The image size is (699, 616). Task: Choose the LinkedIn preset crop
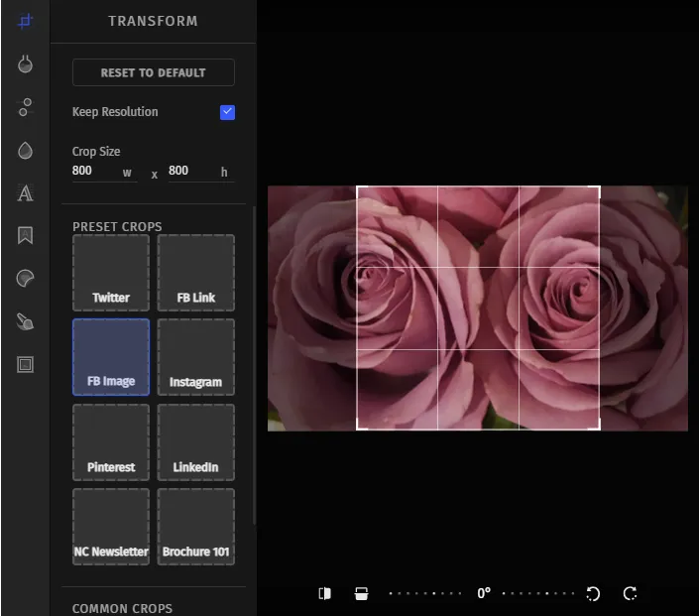click(x=195, y=442)
